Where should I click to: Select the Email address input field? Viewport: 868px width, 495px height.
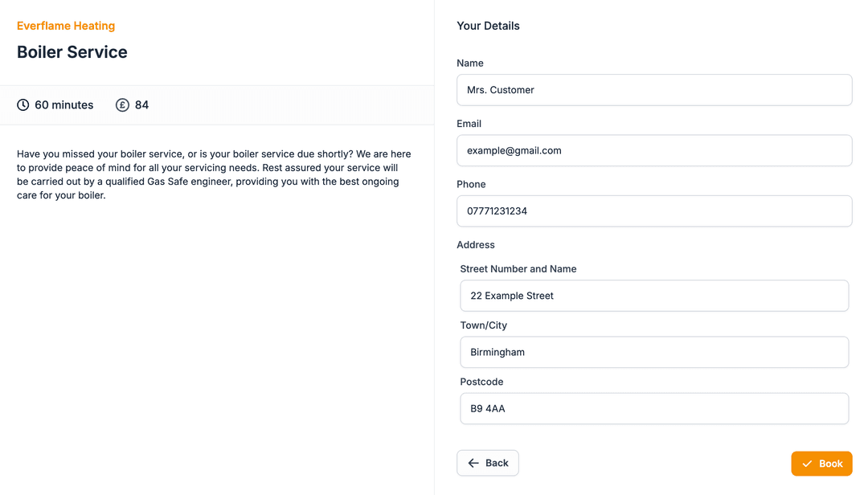point(654,150)
